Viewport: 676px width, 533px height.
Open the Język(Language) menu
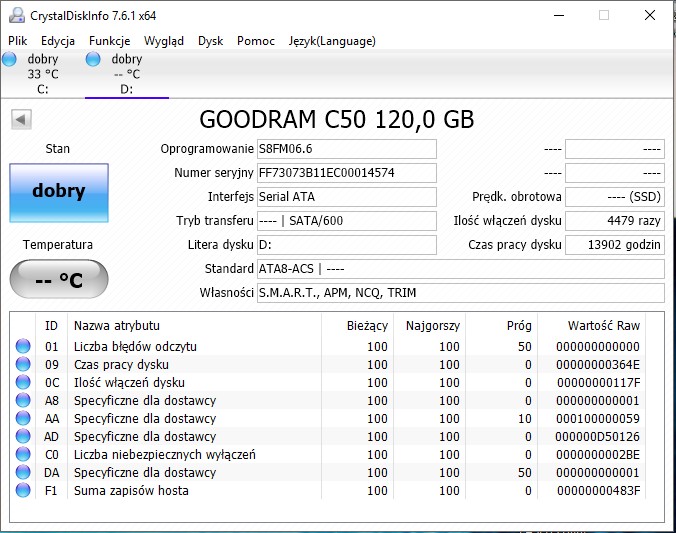point(332,41)
